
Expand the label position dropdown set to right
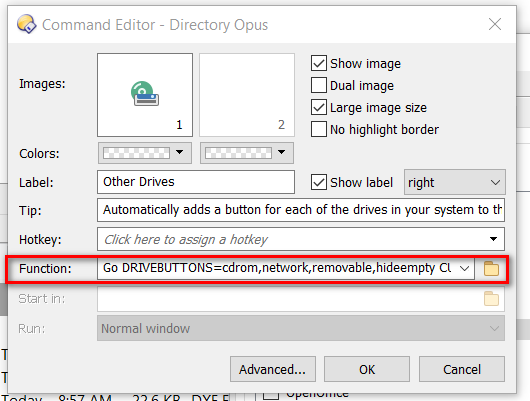[x=455, y=182]
